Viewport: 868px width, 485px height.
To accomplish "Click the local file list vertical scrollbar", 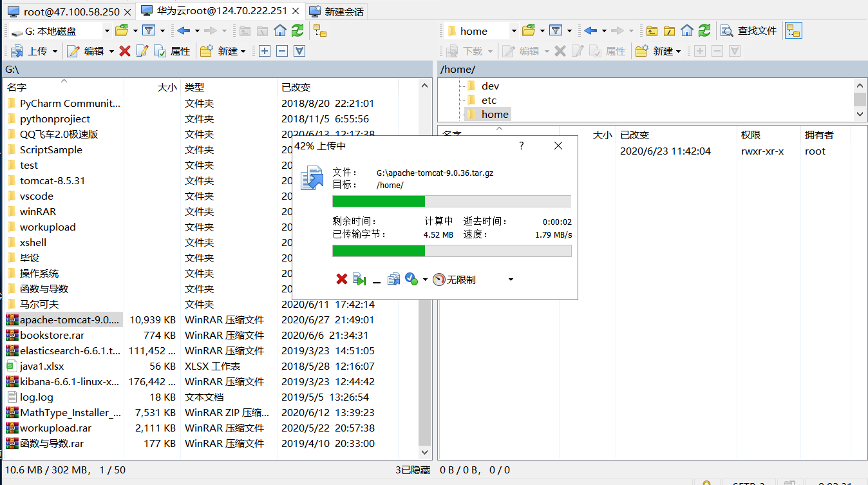I will click(x=424, y=269).
